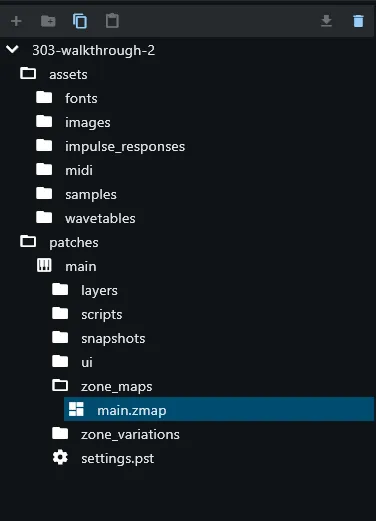
Task: Collapse the open zone_maps folder icon
Action: [x=60, y=386]
